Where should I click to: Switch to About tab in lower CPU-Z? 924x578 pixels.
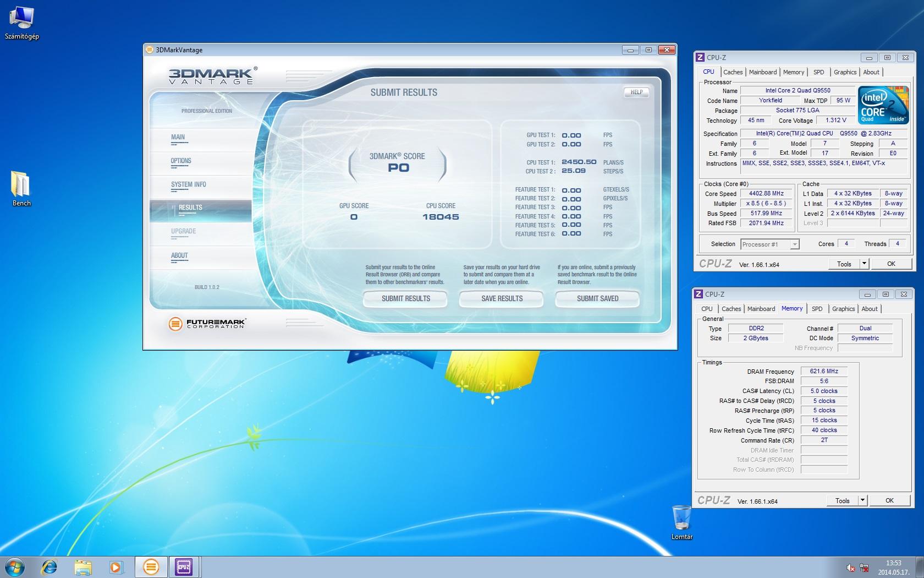[x=870, y=309]
